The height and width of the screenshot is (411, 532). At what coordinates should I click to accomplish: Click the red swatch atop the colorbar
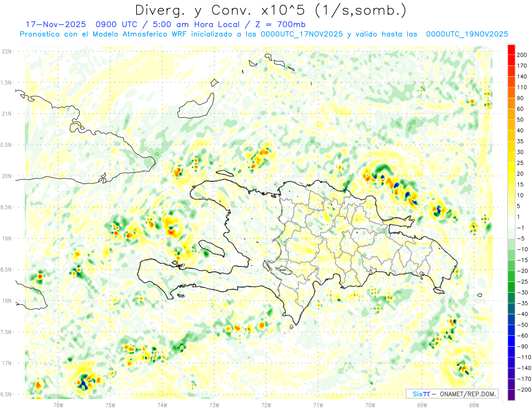(x=511, y=50)
